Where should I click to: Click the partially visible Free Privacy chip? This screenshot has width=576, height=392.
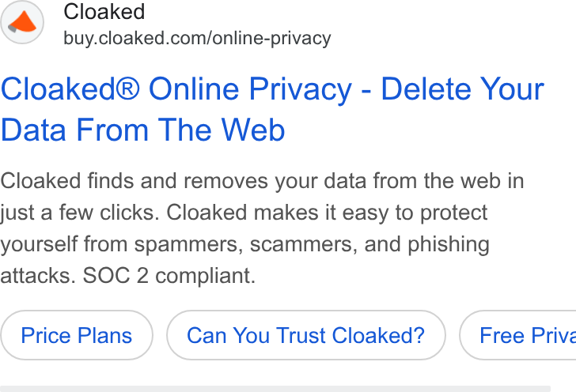pos(517,335)
